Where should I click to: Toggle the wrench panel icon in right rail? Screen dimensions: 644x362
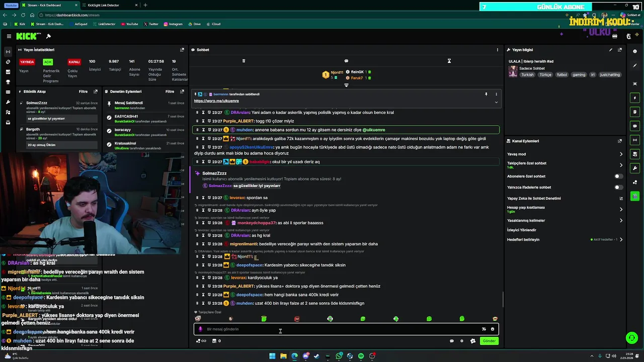point(635,168)
